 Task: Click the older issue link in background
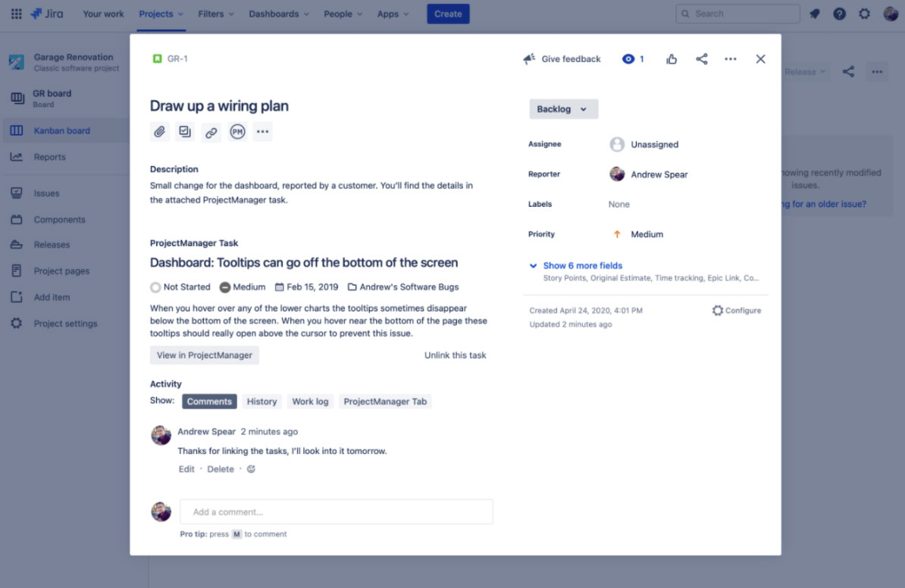coord(824,204)
